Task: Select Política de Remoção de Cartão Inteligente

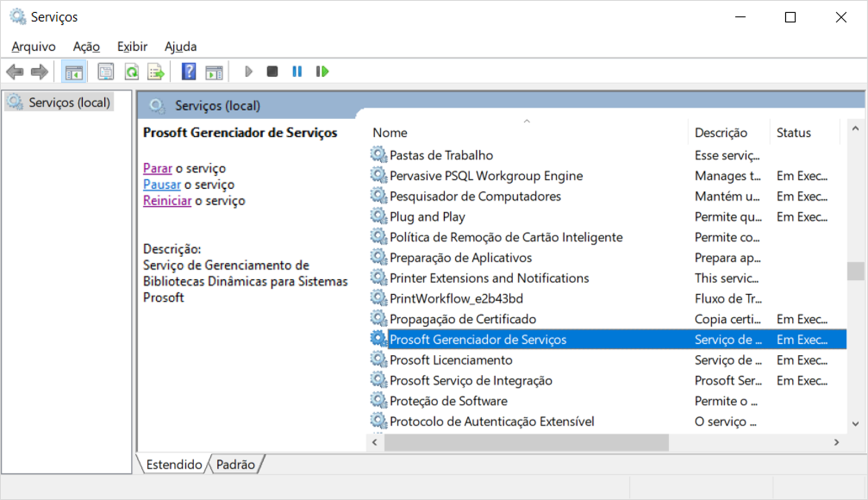Action: (x=506, y=237)
